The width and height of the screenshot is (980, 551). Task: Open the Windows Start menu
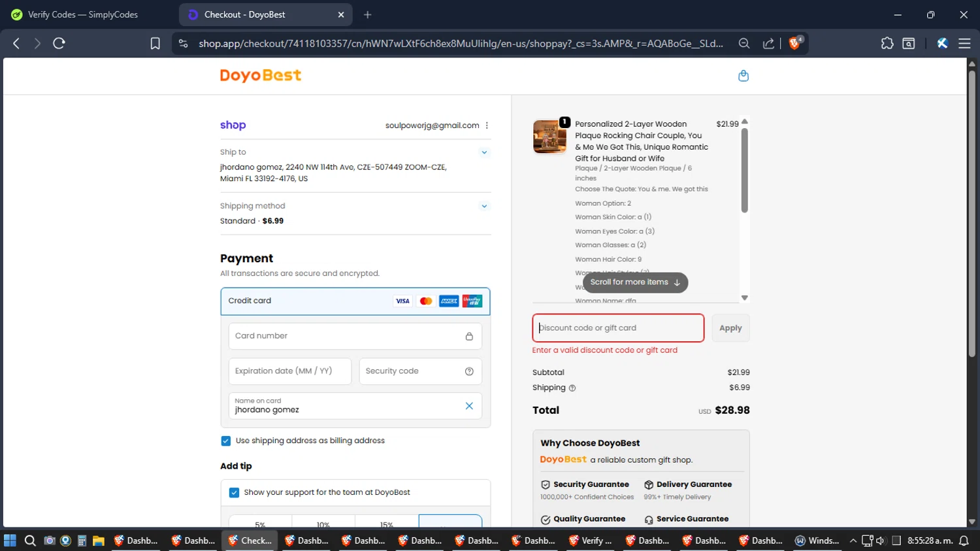[x=10, y=541]
